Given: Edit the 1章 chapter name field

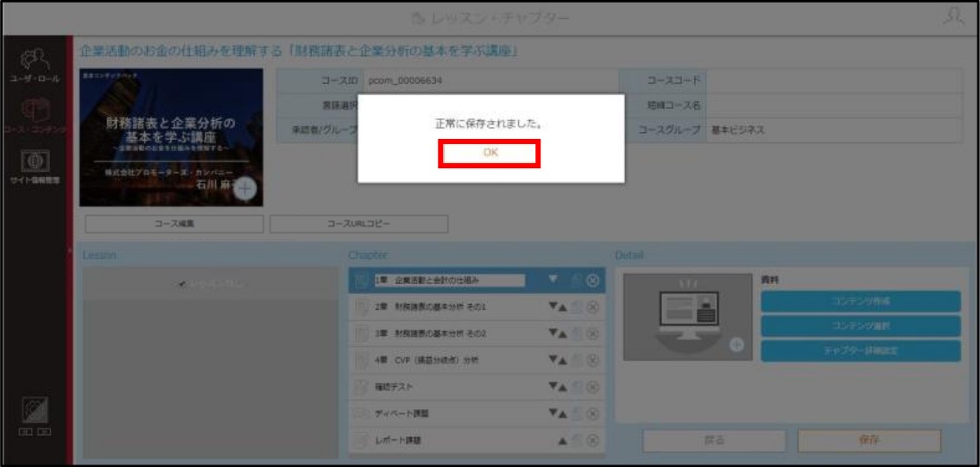Looking at the screenshot, I should 449,281.
